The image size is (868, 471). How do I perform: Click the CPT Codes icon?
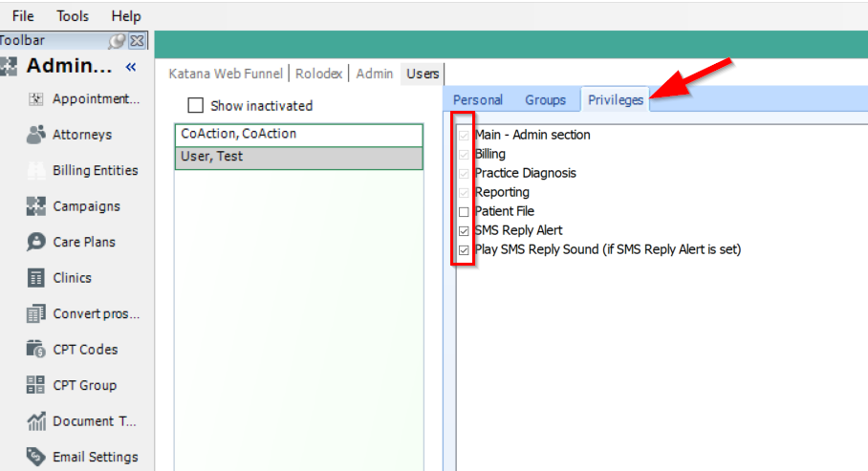click(36, 350)
